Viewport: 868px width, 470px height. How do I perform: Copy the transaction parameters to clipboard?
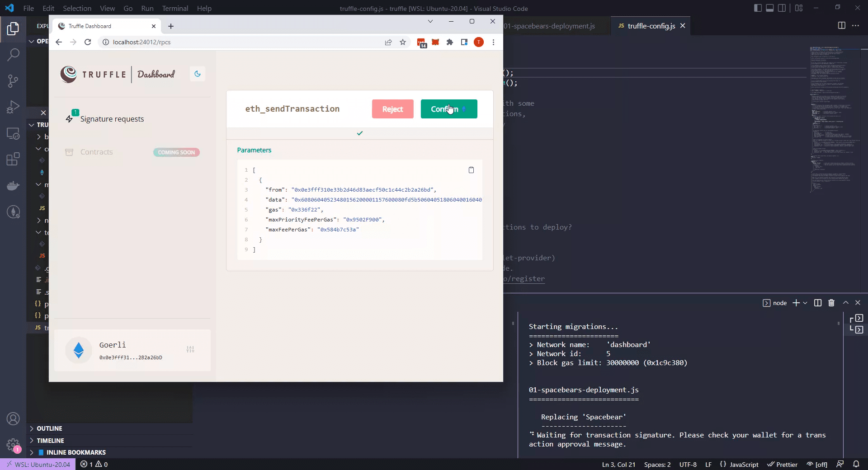coord(471,170)
